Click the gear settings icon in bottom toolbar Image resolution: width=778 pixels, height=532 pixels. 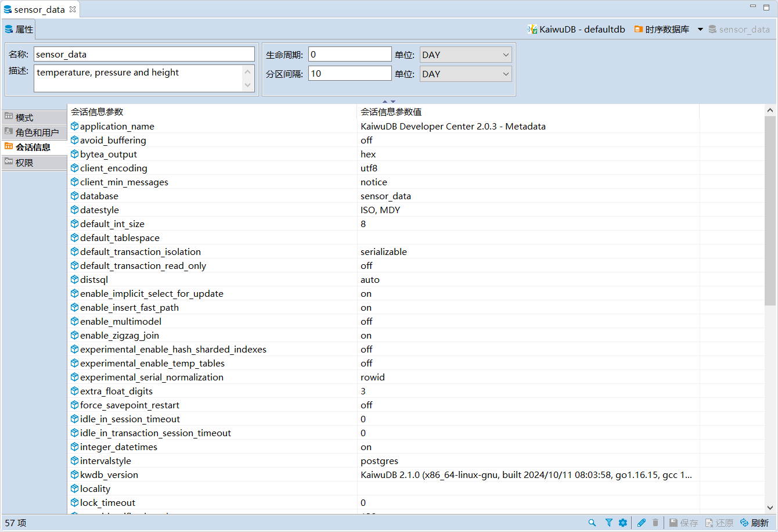623,523
